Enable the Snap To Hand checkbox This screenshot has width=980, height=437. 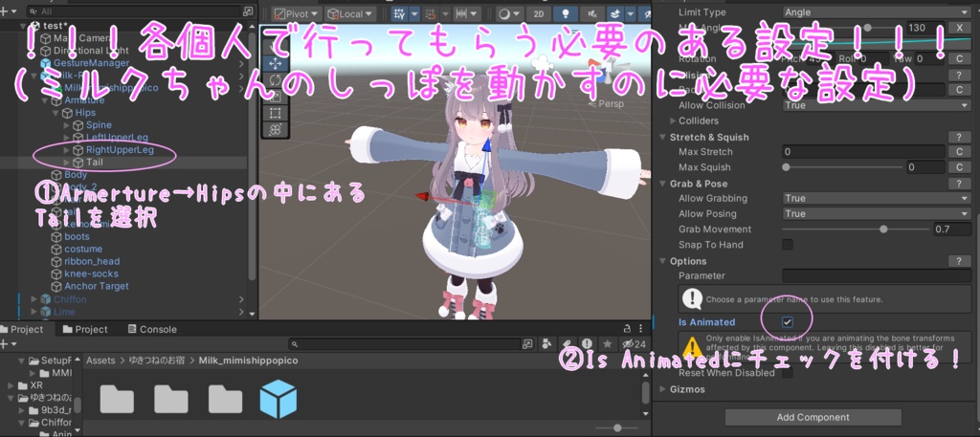[x=788, y=245]
